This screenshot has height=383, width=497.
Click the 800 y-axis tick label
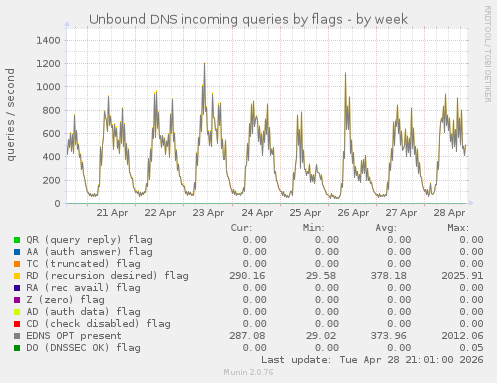pyautogui.click(x=51, y=110)
